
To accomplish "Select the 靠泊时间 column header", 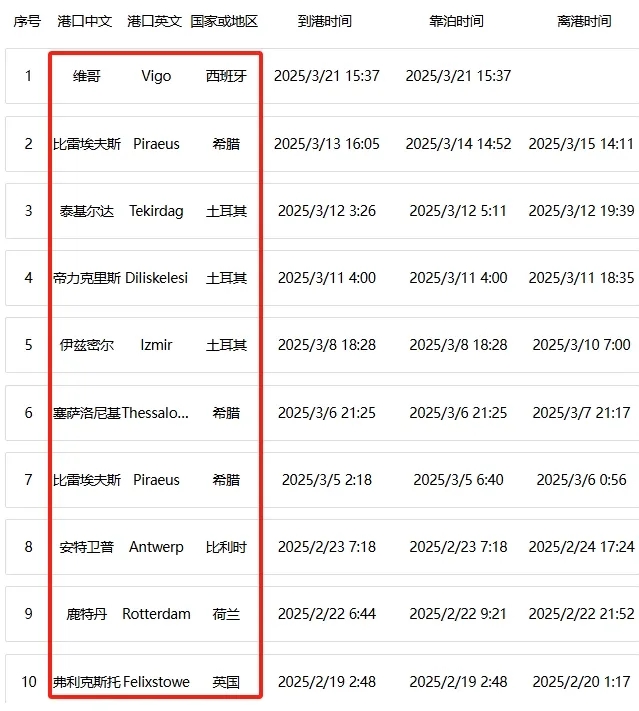I will 457,21.
